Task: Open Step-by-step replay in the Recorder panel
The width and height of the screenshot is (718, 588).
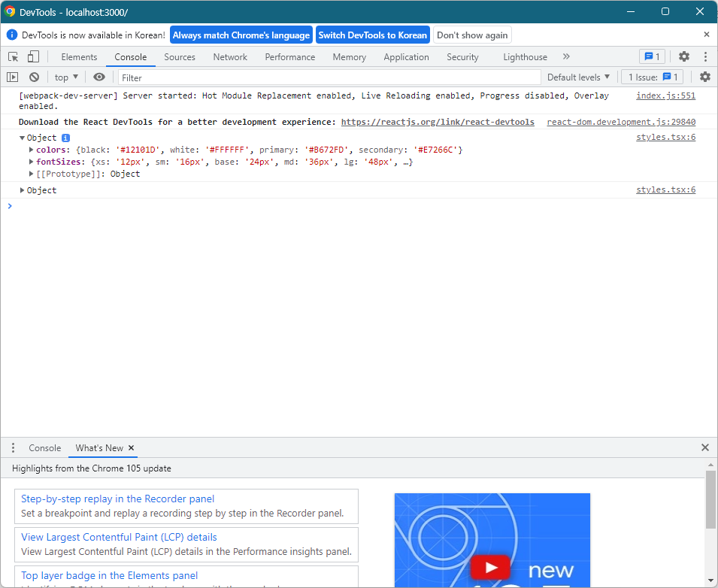Action: click(118, 499)
